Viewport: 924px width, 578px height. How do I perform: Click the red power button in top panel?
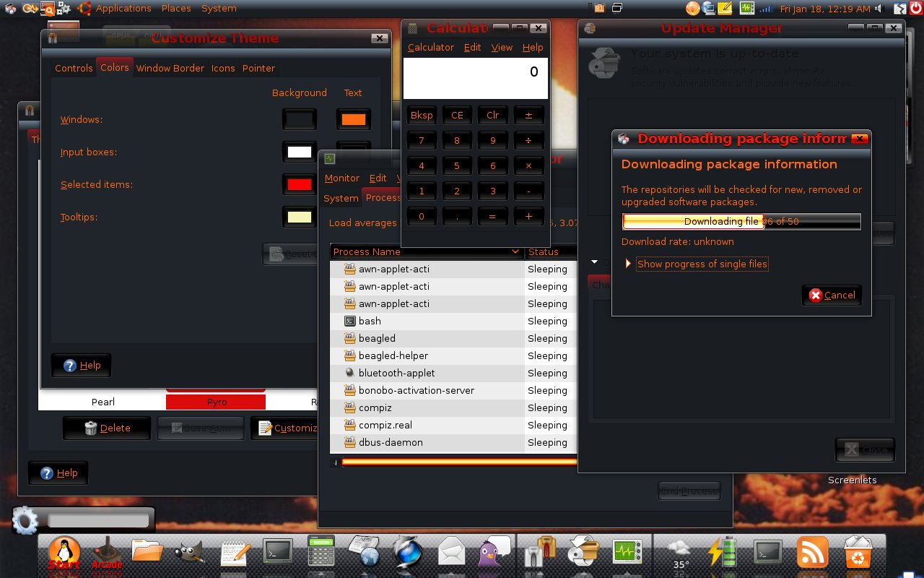tap(915, 9)
